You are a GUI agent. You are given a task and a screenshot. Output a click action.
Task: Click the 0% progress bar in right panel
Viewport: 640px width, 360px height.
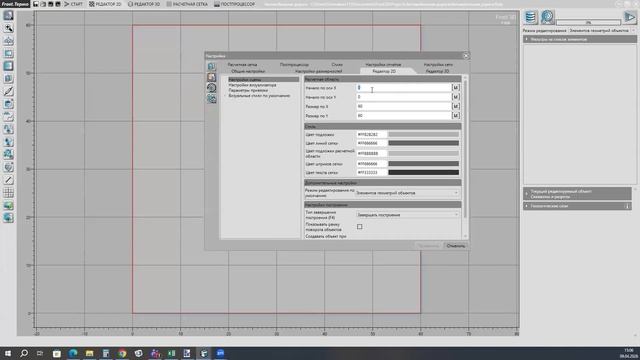[588, 22]
